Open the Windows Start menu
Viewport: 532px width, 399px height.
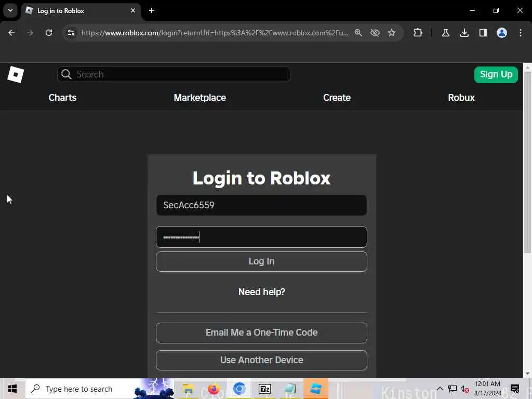point(12,389)
